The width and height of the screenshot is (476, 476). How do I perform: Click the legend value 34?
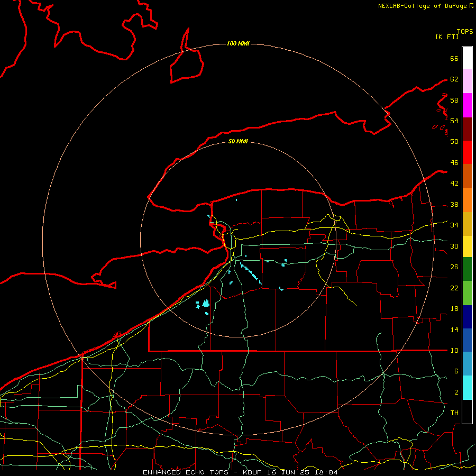pos(454,225)
